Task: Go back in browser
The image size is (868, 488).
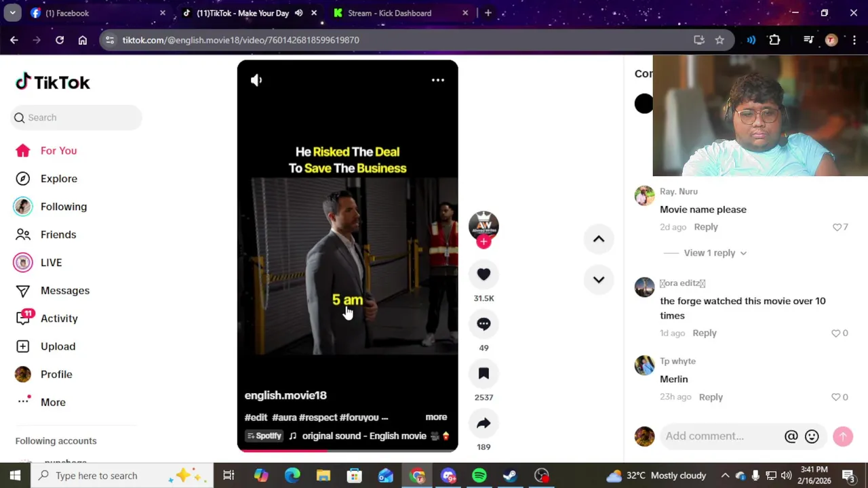Action: pos(14,40)
